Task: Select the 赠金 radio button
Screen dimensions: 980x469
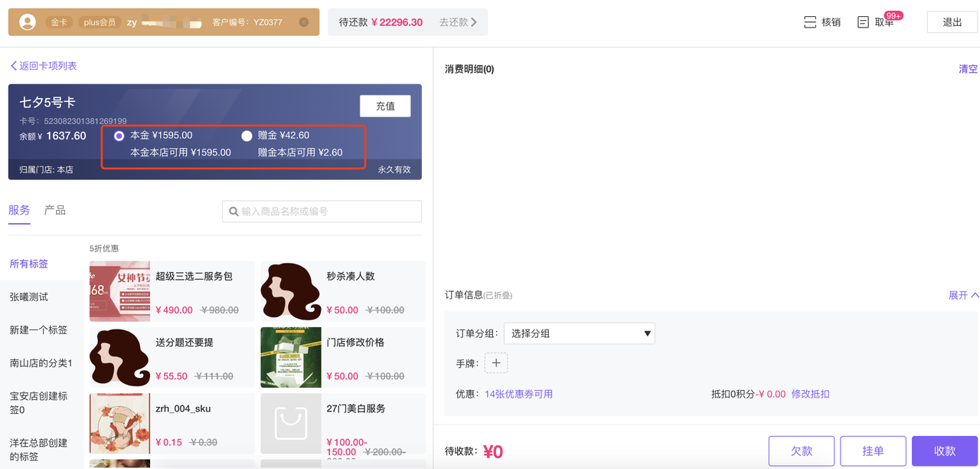Action: pyautogui.click(x=247, y=136)
